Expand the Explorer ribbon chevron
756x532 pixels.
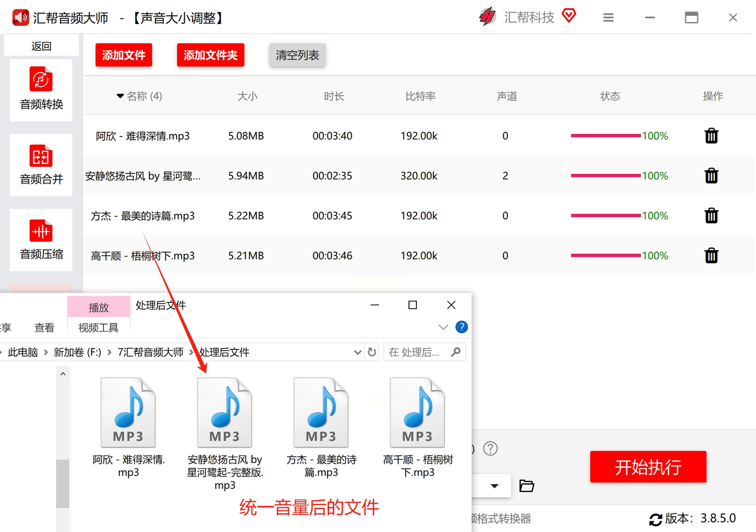(443, 327)
